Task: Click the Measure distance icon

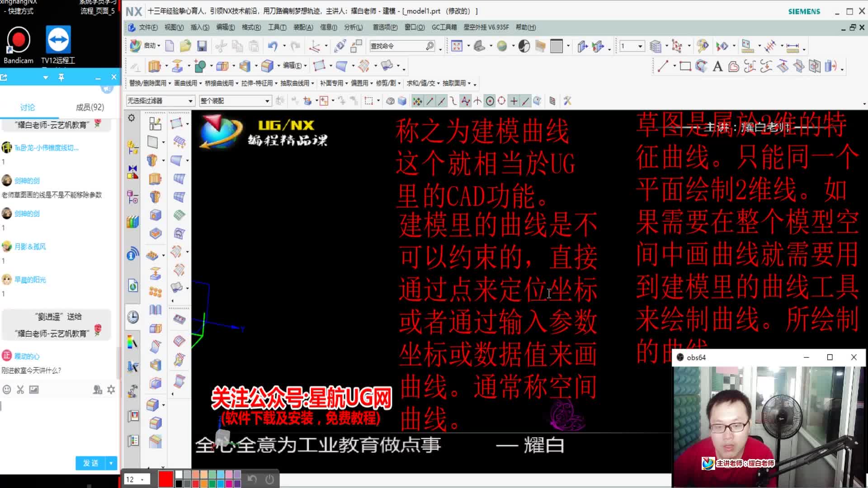Action: [793, 46]
